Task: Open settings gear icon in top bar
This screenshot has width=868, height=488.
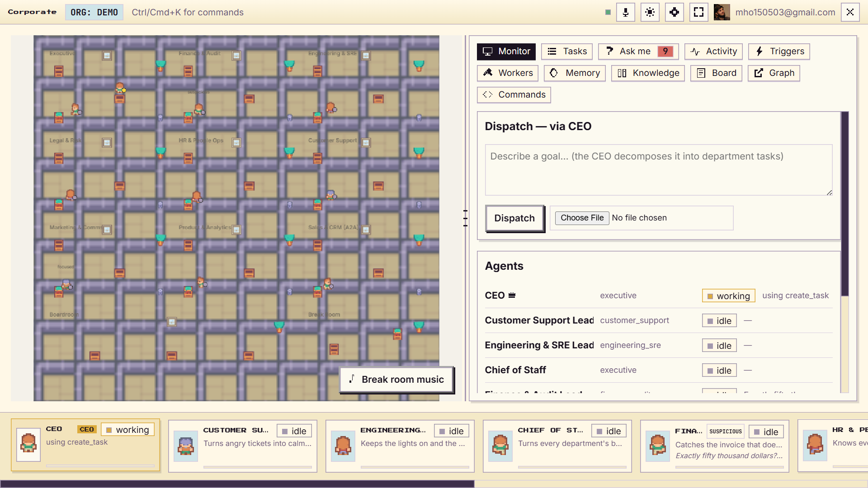Action: pos(675,12)
